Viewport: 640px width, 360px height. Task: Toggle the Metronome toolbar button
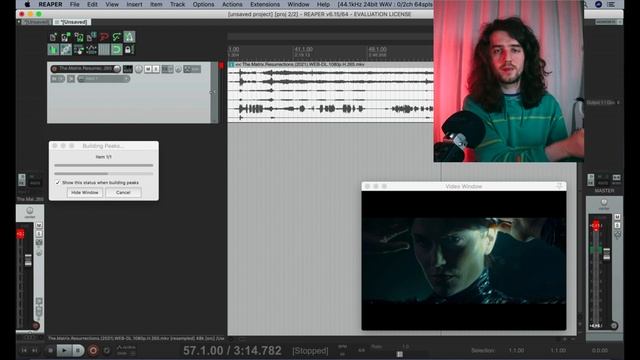pyautogui.click(x=129, y=37)
